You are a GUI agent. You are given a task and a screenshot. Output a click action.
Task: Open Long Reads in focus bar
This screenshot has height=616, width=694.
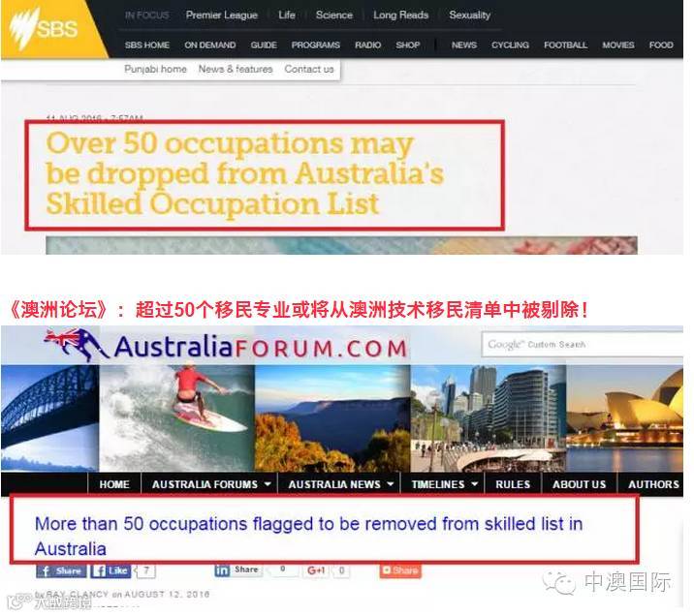point(401,15)
